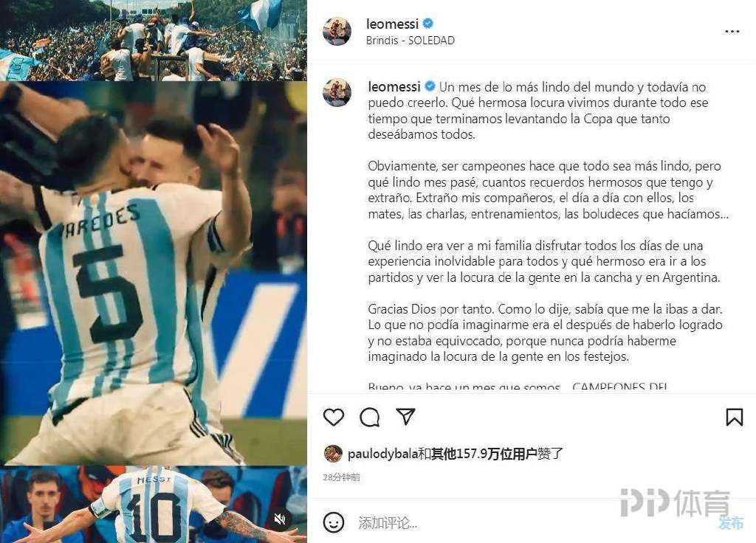Save post with the bookmark icon
Image resolution: width=756 pixels, height=543 pixels.
(735, 418)
